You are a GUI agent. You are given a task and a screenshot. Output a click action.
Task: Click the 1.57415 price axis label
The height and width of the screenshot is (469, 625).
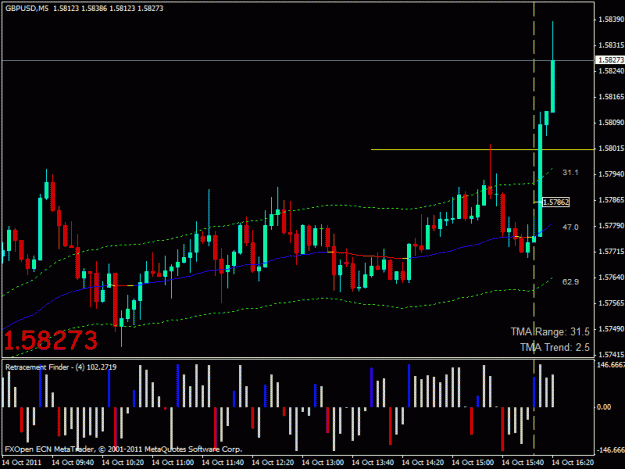pyautogui.click(x=611, y=355)
